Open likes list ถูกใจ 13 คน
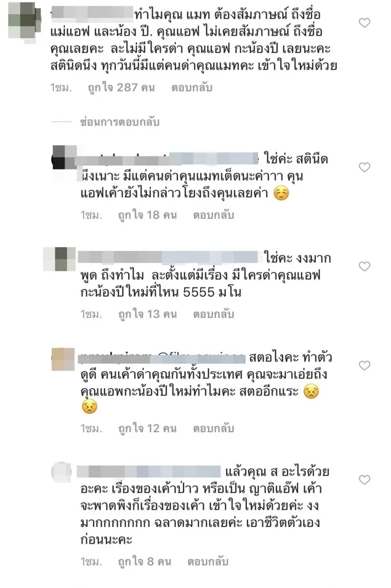This screenshot has width=391, height=588. [147, 314]
